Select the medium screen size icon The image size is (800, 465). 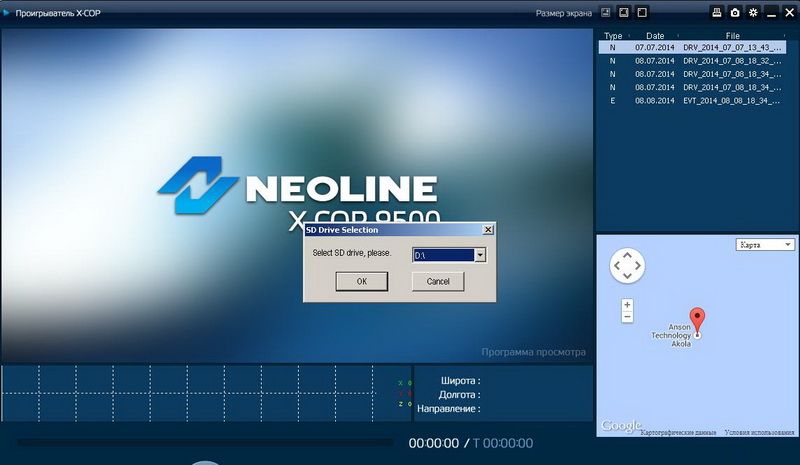coord(623,13)
